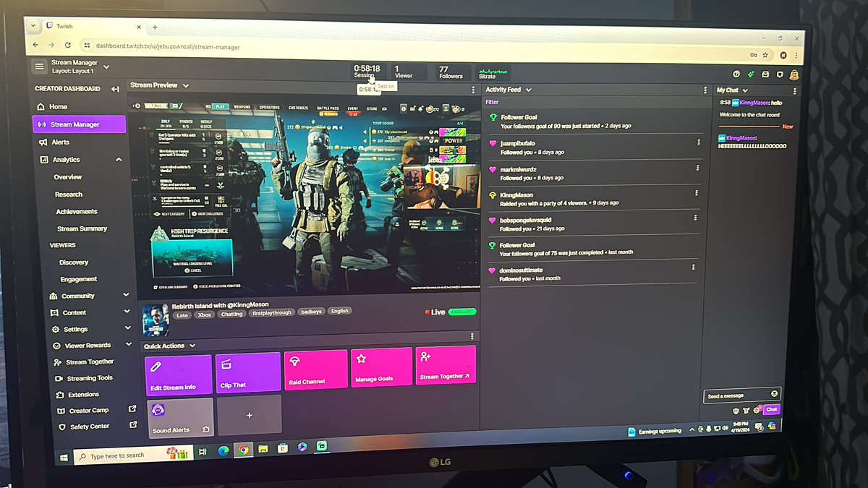The width and height of the screenshot is (868, 488).
Task: Open Stream Summary in the sidebar
Action: (x=82, y=228)
